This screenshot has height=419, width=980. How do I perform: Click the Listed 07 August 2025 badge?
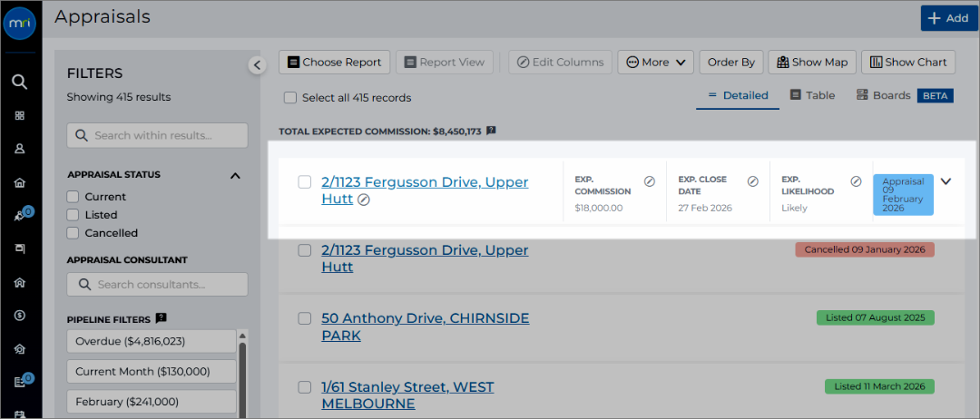(875, 317)
